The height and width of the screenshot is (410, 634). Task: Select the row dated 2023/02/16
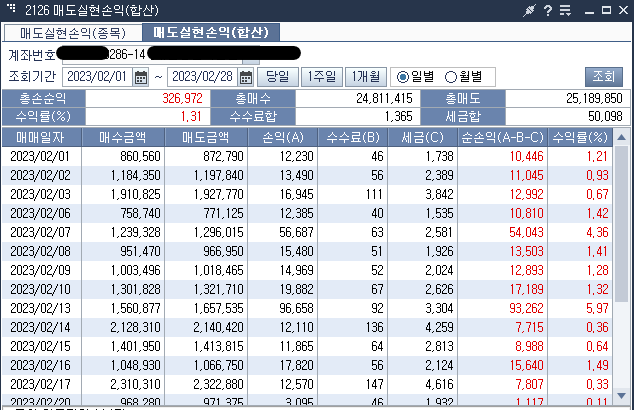click(x=307, y=366)
